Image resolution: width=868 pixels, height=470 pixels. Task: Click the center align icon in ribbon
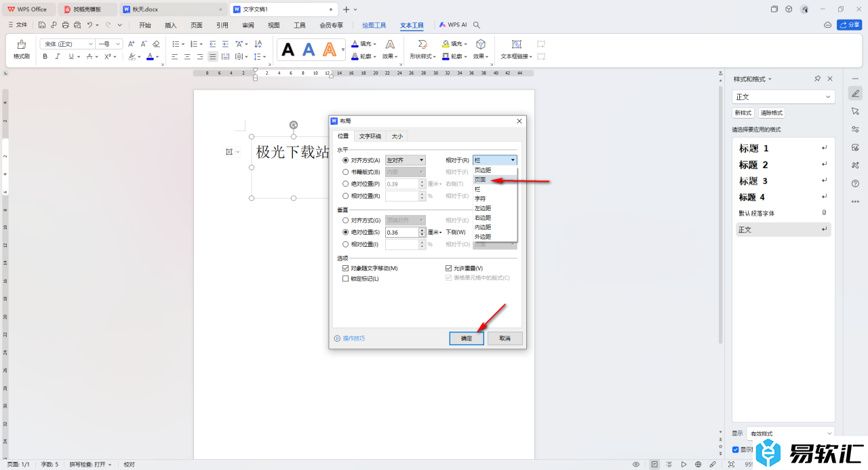click(x=187, y=57)
